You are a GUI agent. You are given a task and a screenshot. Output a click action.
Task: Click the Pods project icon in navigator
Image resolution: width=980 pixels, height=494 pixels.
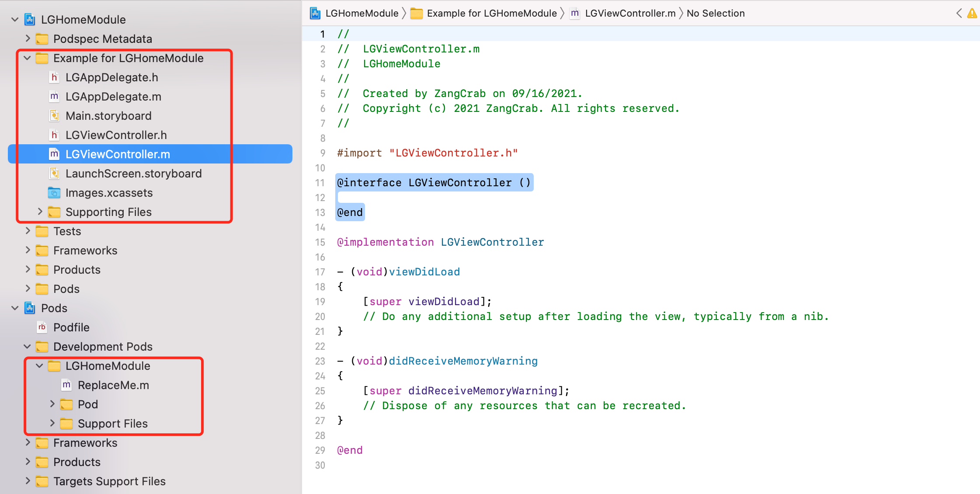click(x=30, y=308)
